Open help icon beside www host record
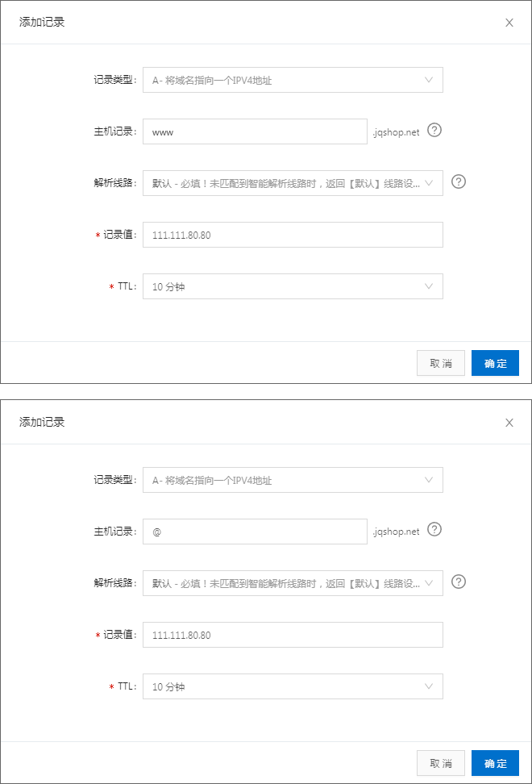 click(x=434, y=130)
